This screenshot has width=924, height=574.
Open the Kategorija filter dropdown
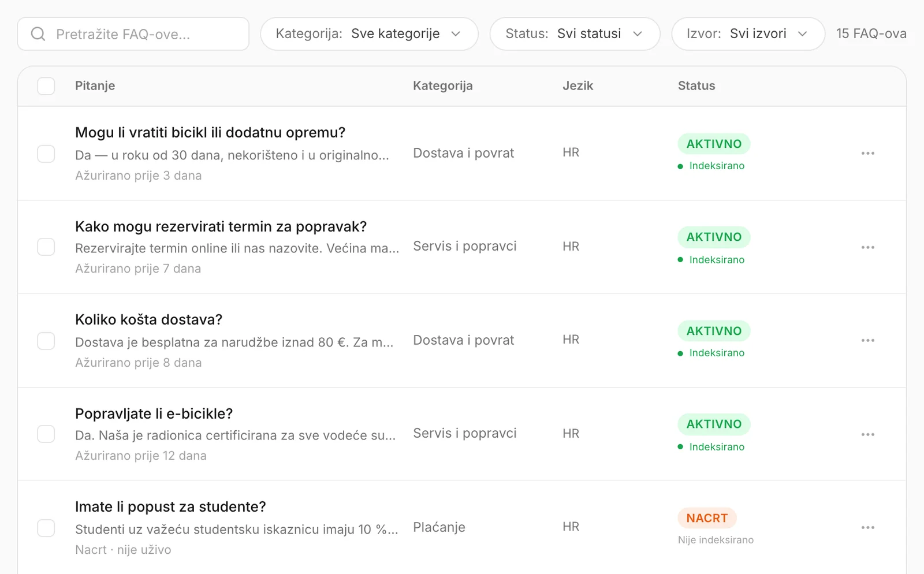point(369,34)
